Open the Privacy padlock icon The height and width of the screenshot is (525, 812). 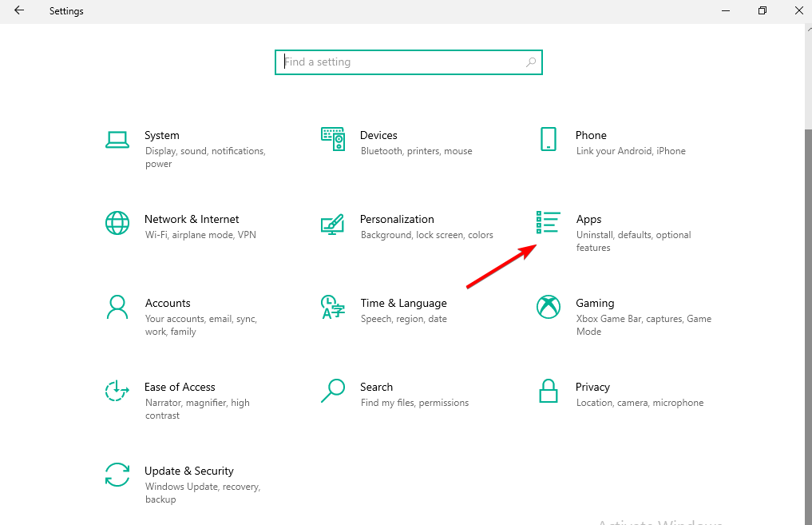click(x=548, y=391)
